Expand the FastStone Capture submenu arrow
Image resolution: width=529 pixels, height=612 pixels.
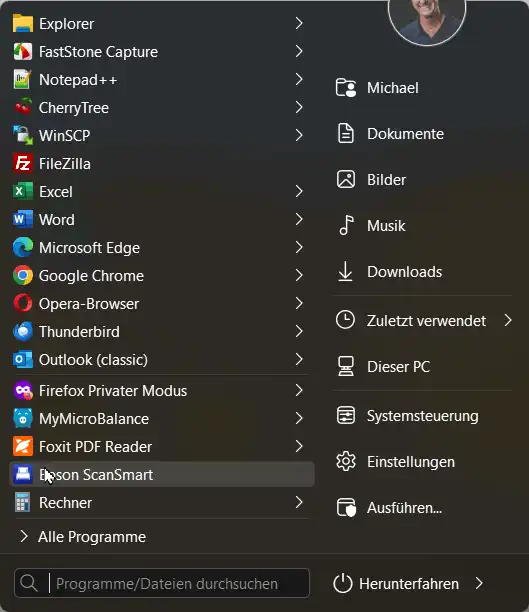(x=299, y=52)
